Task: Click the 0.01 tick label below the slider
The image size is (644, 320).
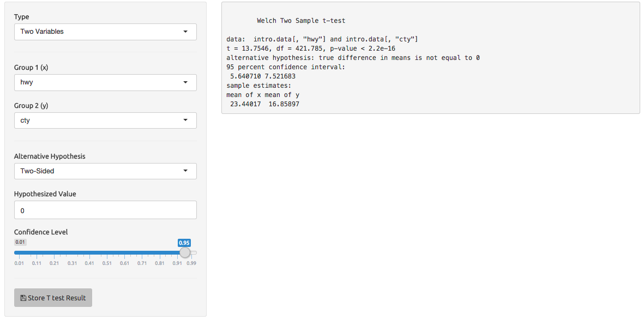Action: coord(19,263)
